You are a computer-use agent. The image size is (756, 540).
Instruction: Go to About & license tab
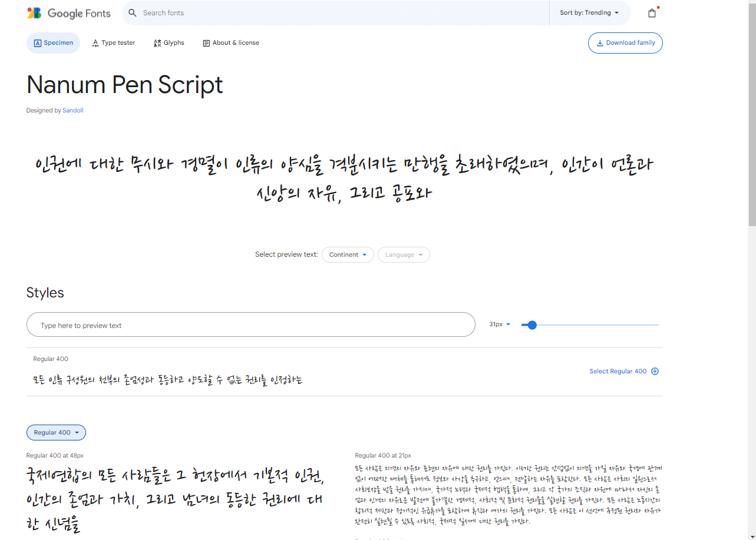click(231, 43)
